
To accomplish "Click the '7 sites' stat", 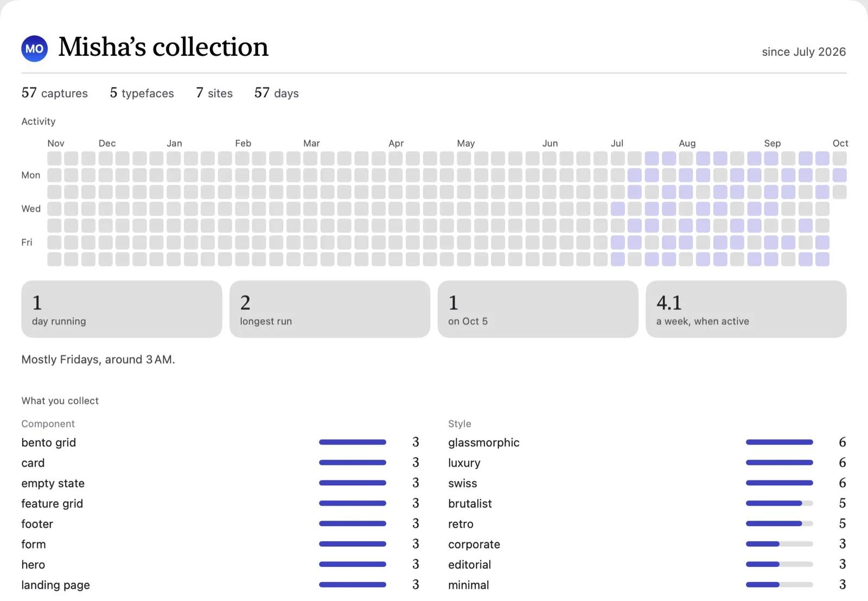I will pyautogui.click(x=214, y=93).
